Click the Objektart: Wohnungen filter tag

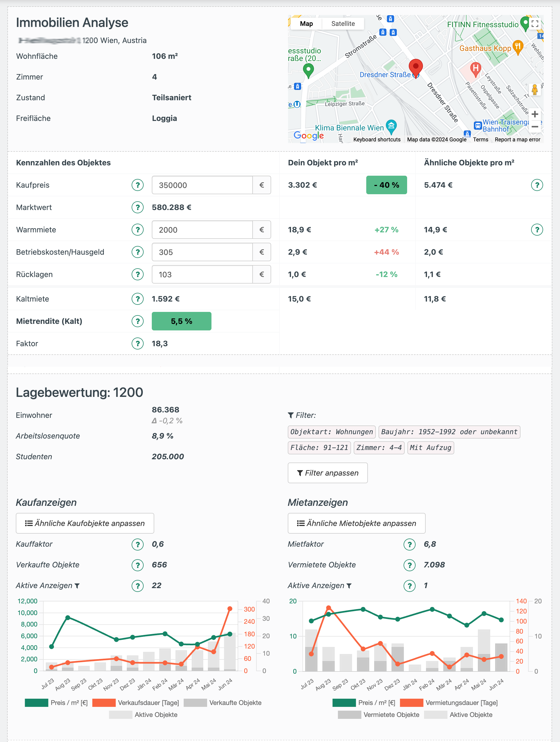coord(332,432)
